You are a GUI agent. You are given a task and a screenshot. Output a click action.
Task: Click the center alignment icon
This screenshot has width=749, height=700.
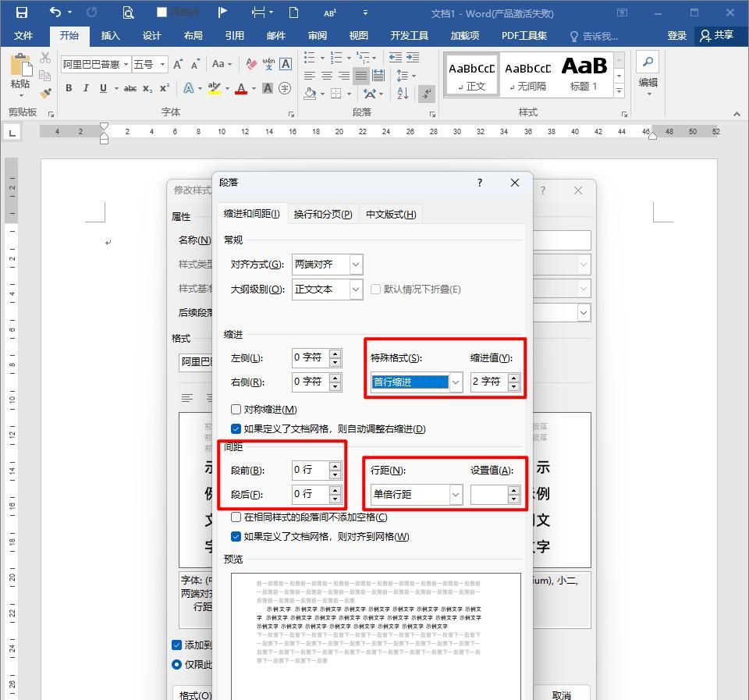(327, 76)
